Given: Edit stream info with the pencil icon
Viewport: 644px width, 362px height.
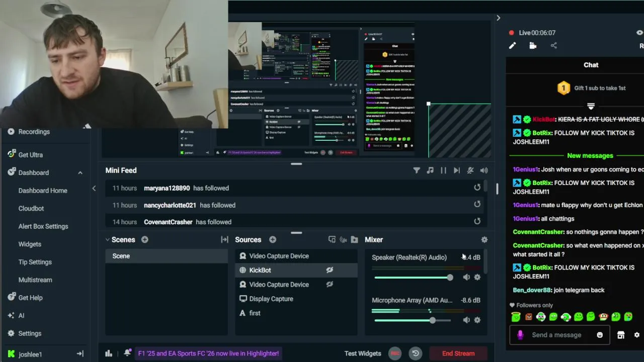Looking at the screenshot, I should click(x=512, y=46).
